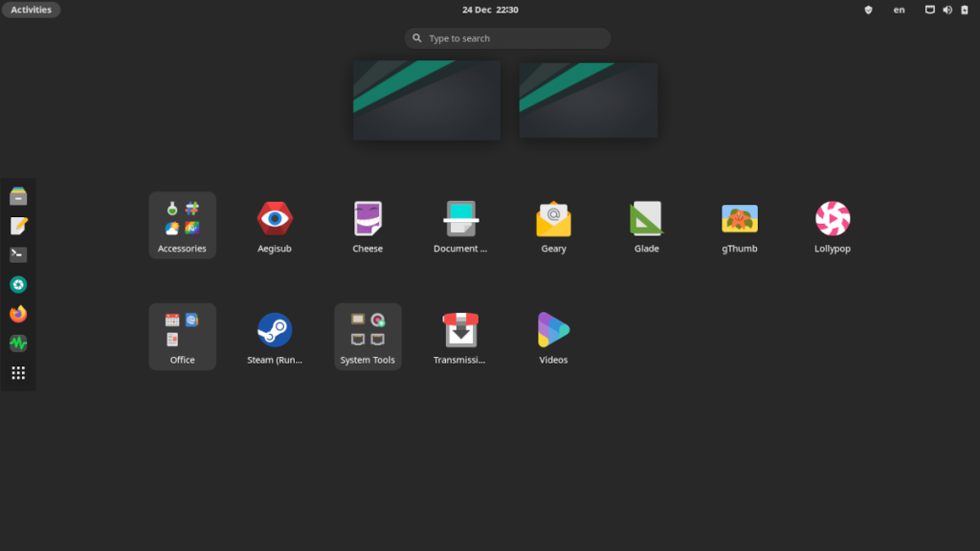Start Transmission torrent client
The height and width of the screenshot is (551, 980).
point(460,329)
